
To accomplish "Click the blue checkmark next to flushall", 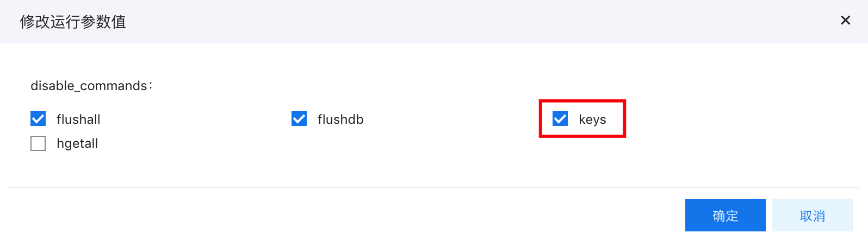I will (x=38, y=118).
